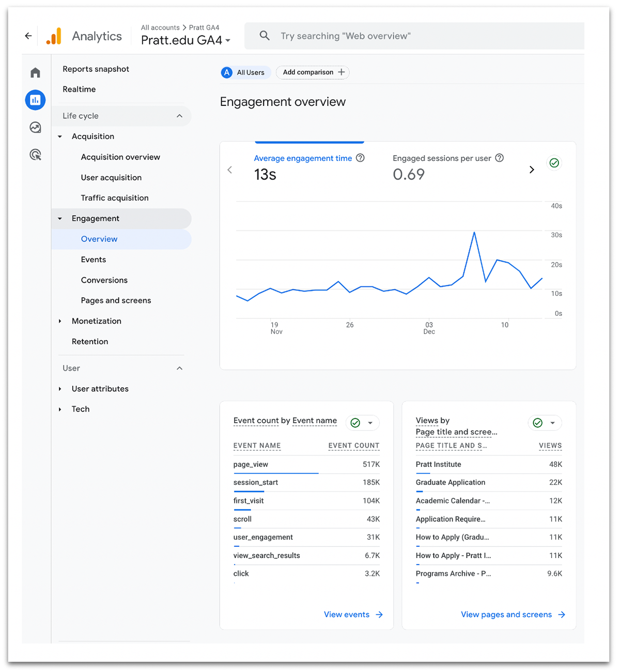Open the Explore icon in left rail
Image resolution: width=620 pixels, height=672 pixels.
point(35,127)
